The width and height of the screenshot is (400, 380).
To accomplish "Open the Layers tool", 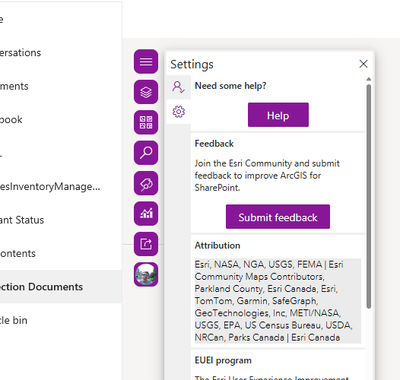I will pyautogui.click(x=146, y=92).
